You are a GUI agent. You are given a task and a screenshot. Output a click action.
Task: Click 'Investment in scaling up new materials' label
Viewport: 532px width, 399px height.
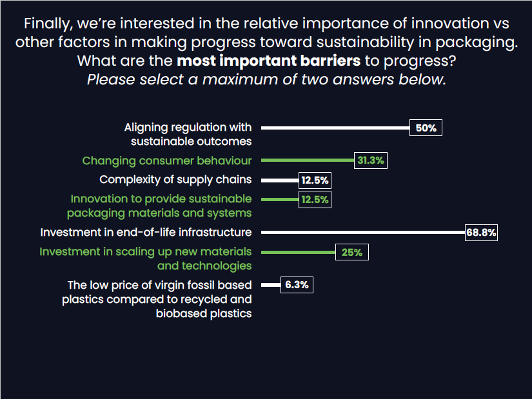pos(146,258)
